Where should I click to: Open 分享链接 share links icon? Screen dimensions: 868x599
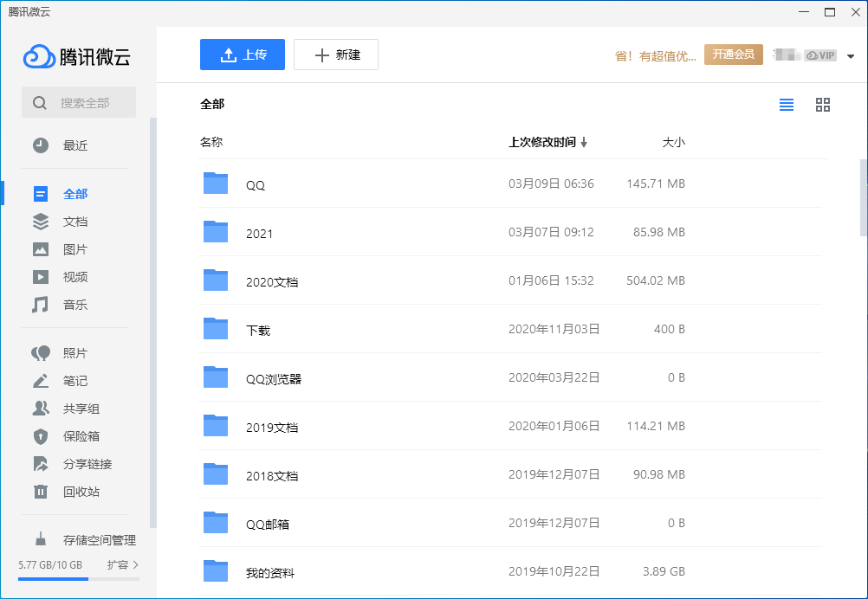41,464
